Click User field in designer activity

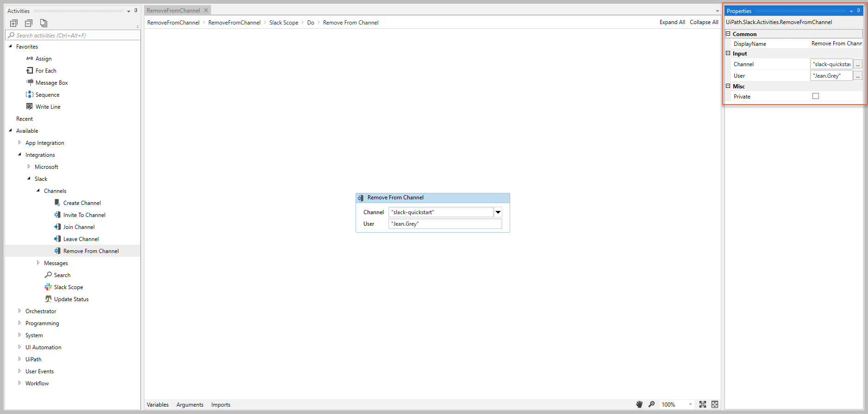[445, 224]
